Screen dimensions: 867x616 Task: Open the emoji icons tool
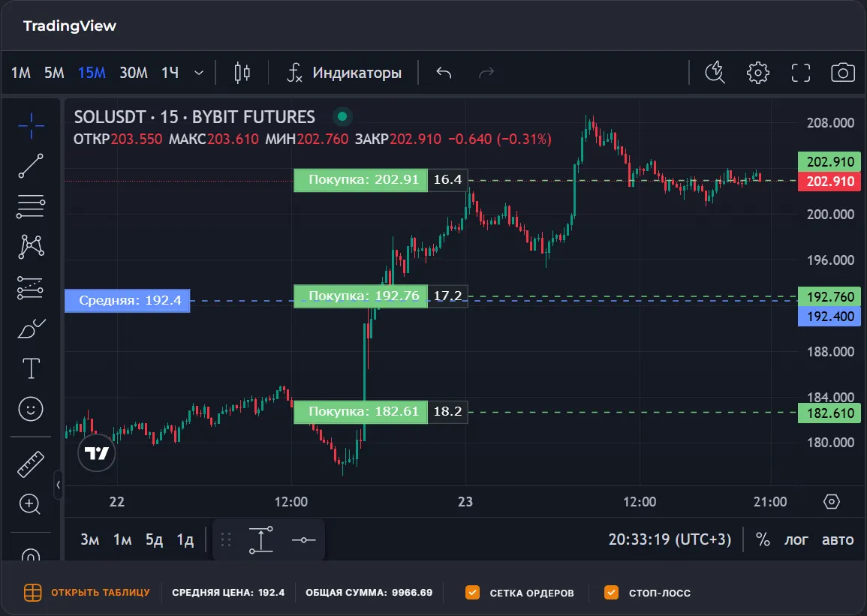[31, 409]
